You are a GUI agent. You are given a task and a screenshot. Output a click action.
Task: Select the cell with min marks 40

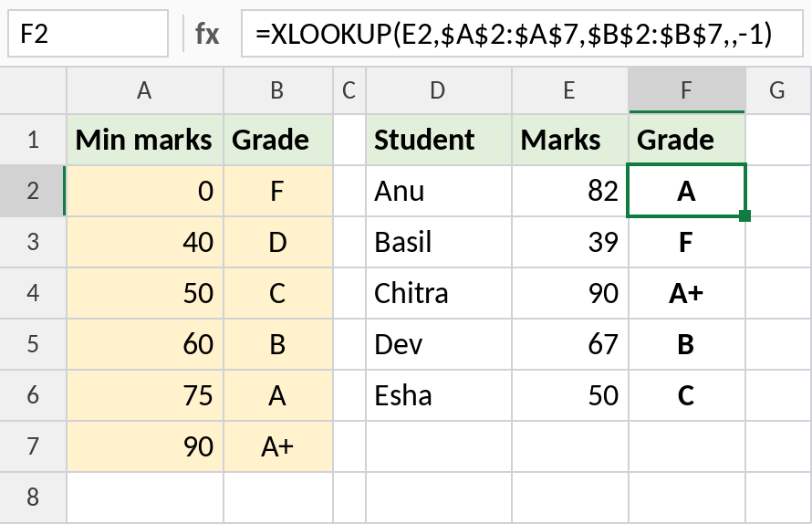[145, 242]
